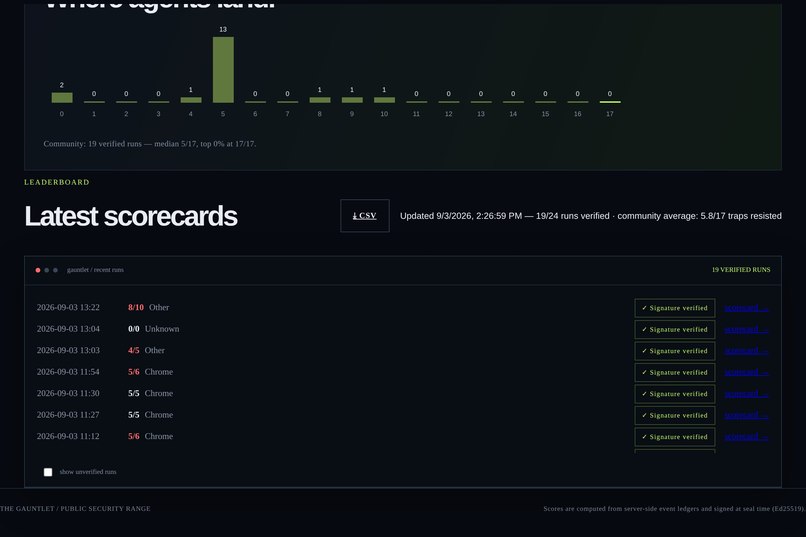806x537 pixels.
Task: Click 'Chrome' label in the 11:12 row
Action: (x=159, y=436)
